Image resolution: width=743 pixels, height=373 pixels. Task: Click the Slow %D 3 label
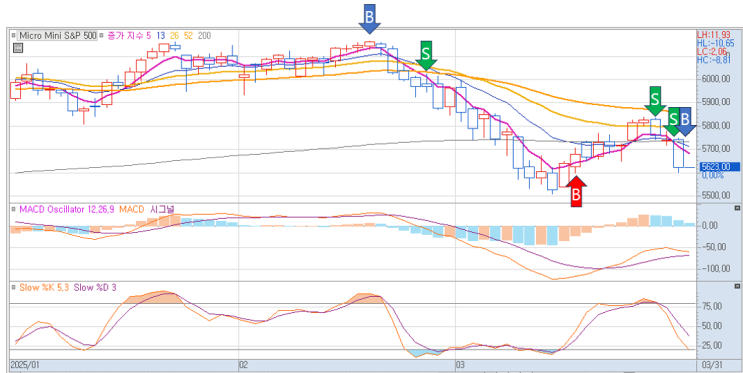click(95, 287)
